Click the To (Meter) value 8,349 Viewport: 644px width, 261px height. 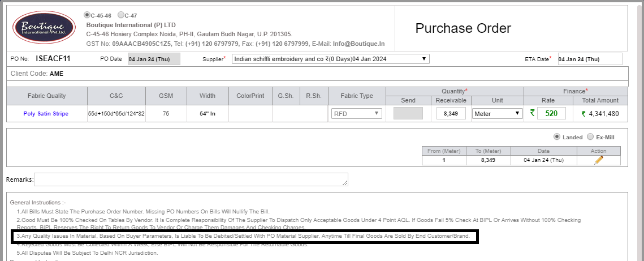pyautogui.click(x=489, y=160)
